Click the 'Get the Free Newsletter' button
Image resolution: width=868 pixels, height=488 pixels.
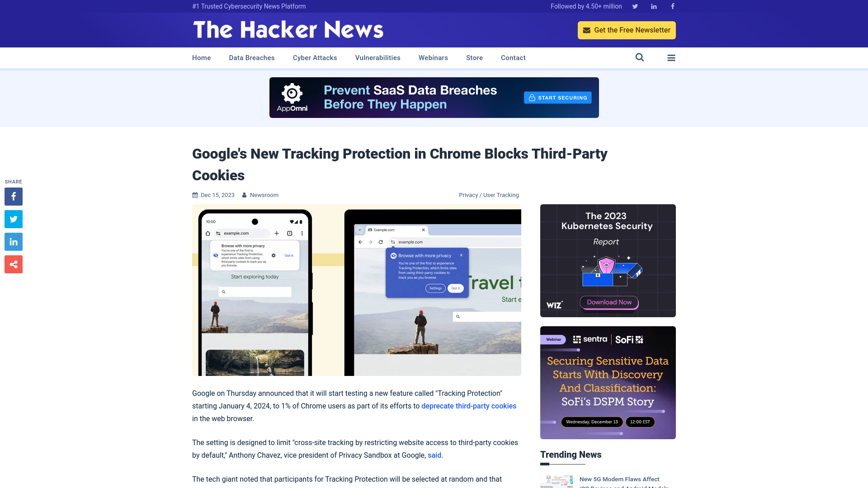627,30
